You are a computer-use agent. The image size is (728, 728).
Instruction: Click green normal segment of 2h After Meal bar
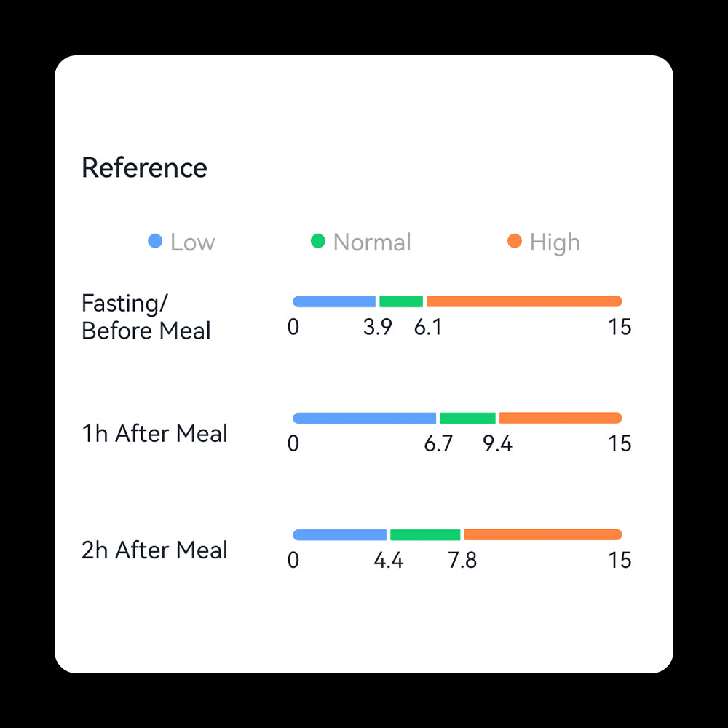pos(425,534)
